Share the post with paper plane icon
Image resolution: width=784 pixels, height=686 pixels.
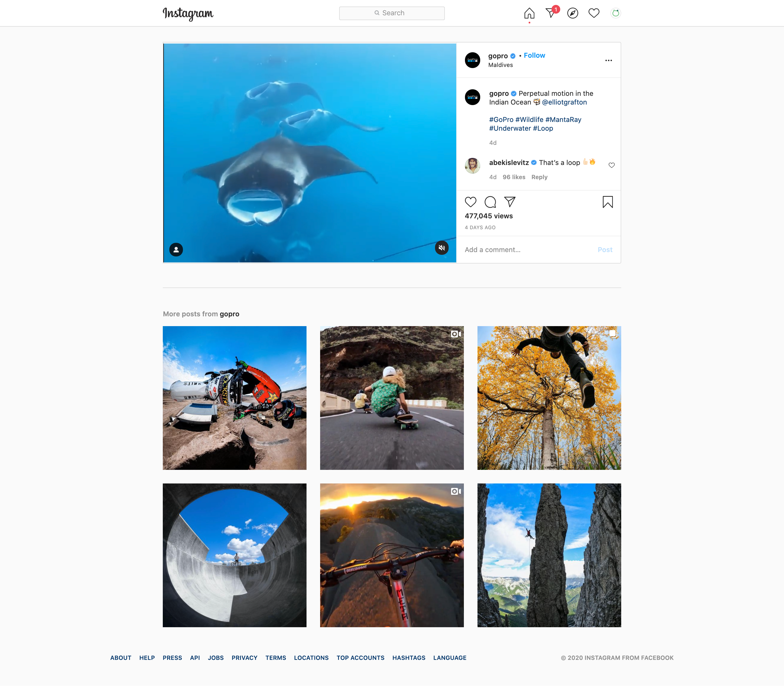(x=510, y=202)
